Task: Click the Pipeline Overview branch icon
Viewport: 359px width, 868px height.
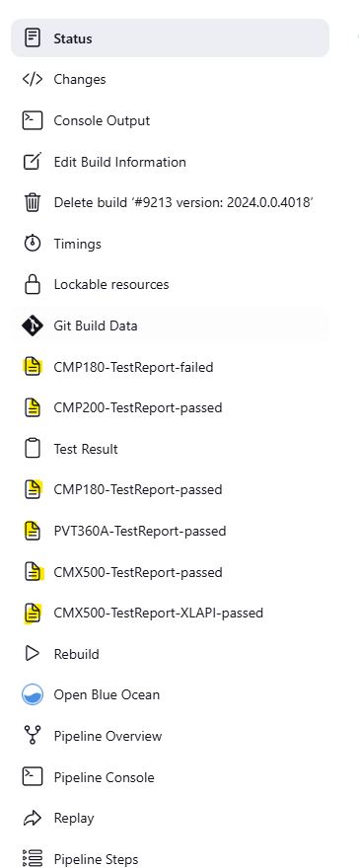Action: point(33,736)
